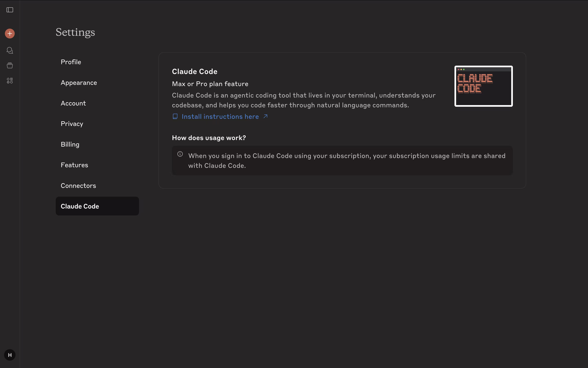Screen dimensions: 588x368
Task: Open the Connectors settings section
Action: pyautogui.click(x=97, y=185)
